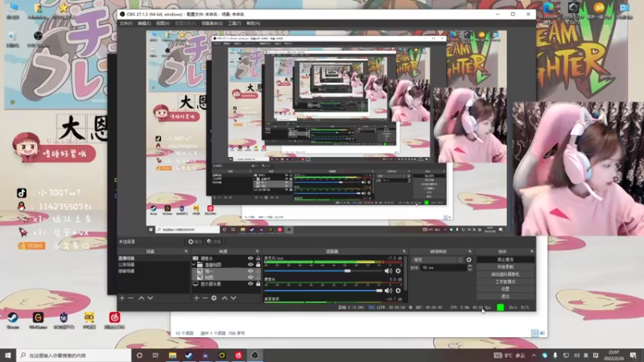Image resolution: width=644 pixels, height=362 pixels.
Task: Start the virtual camera (启动虚拟摄像机) button
Action: click(506, 274)
